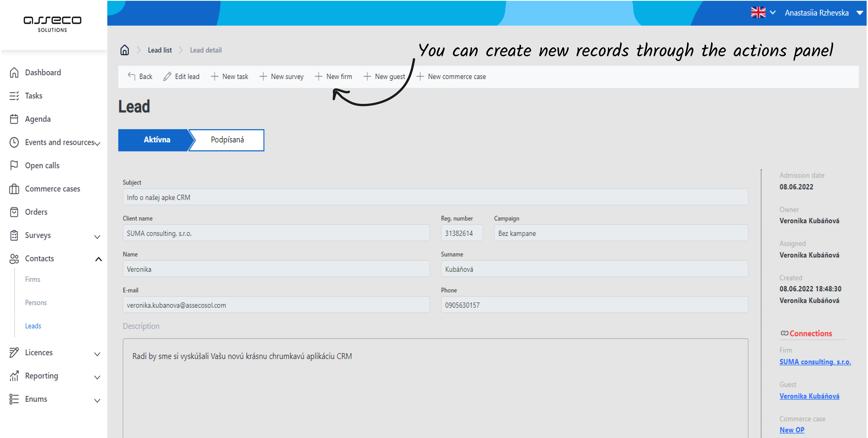The width and height of the screenshot is (868, 438).
Task: Click the Surveys clipboard icon
Action: point(14,235)
